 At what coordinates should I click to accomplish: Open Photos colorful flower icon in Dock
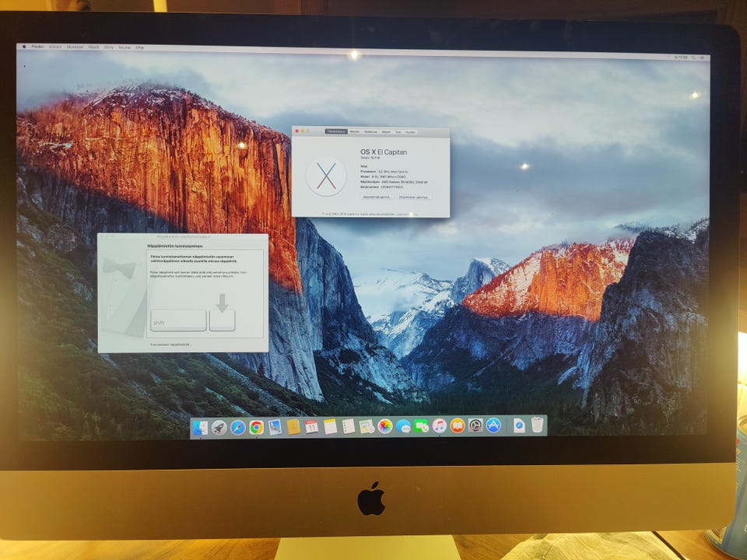385,426
